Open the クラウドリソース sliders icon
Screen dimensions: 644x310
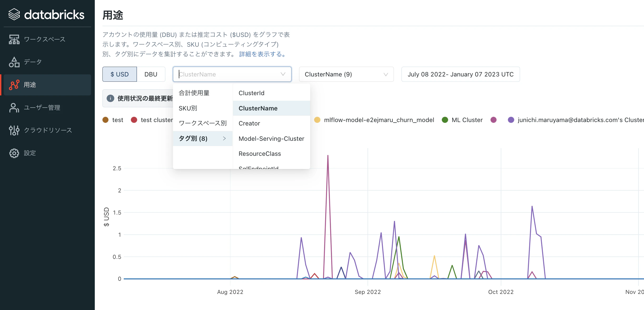coord(14,130)
